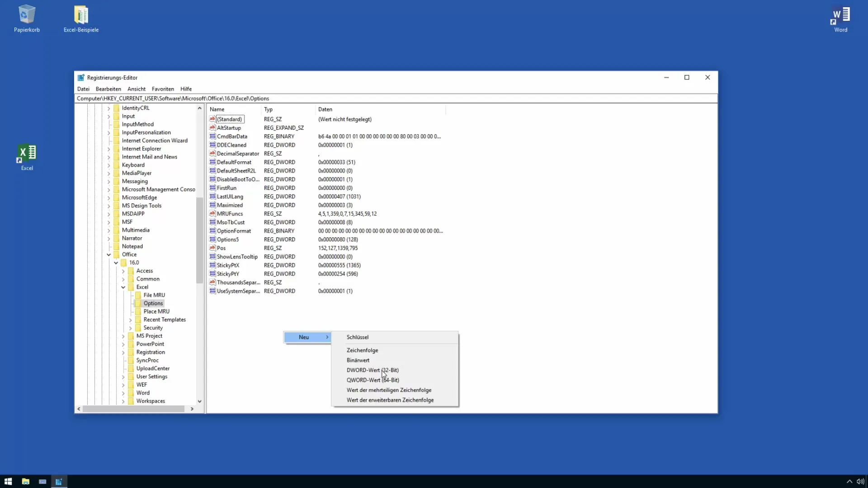Viewport: 868px width, 488px height.
Task: Click the tree scroll-down arrow
Action: pos(199,401)
